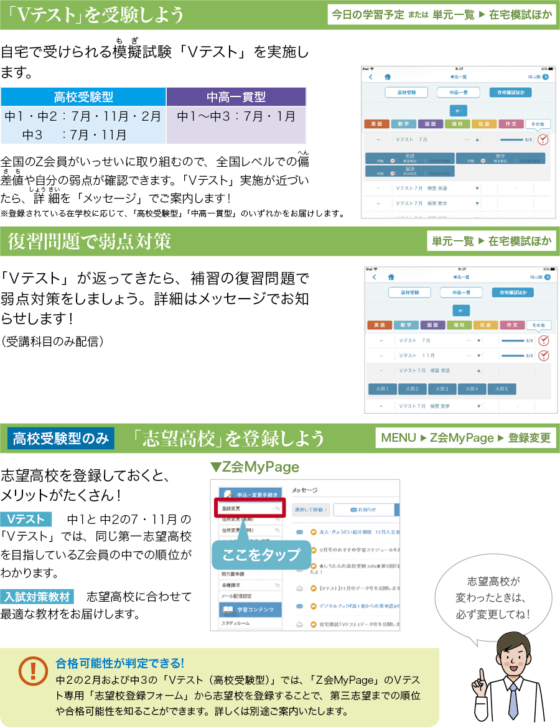
Task: Expand Vテスト7月 補習 数学 in the 「Vテスト」を受験しよう screenshot
Action: tap(477, 203)
